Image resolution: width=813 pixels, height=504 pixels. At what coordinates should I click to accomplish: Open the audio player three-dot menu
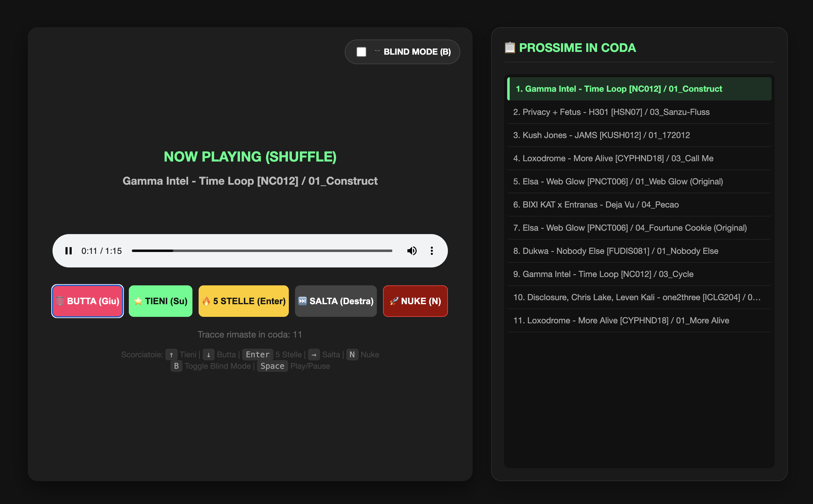[x=432, y=251]
